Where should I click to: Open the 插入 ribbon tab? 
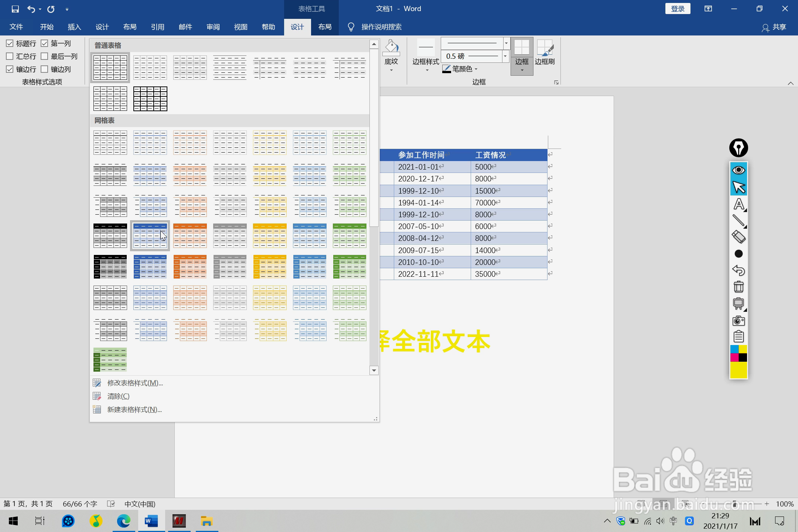pos(74,27)
